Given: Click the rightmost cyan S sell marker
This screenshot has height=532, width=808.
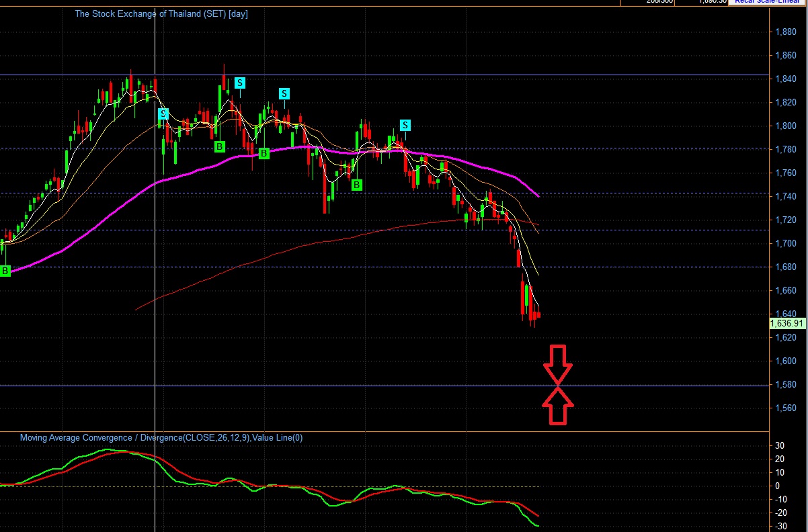Looking at the screenshot, I should (x=405, y=125).
